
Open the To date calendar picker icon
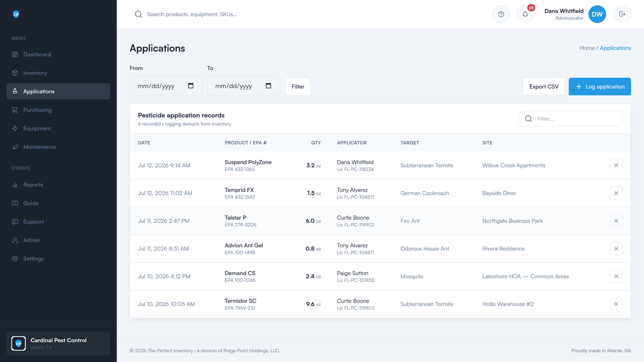point(268,86)
